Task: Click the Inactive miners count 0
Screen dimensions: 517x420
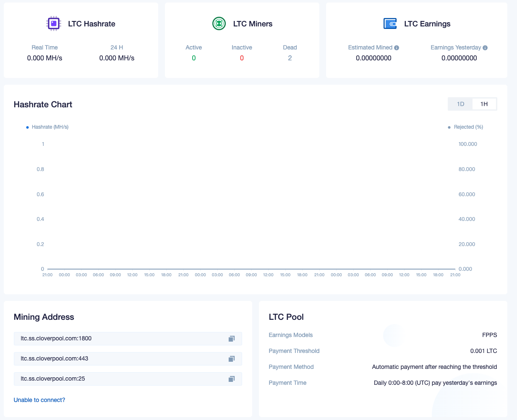Action: 242,58
